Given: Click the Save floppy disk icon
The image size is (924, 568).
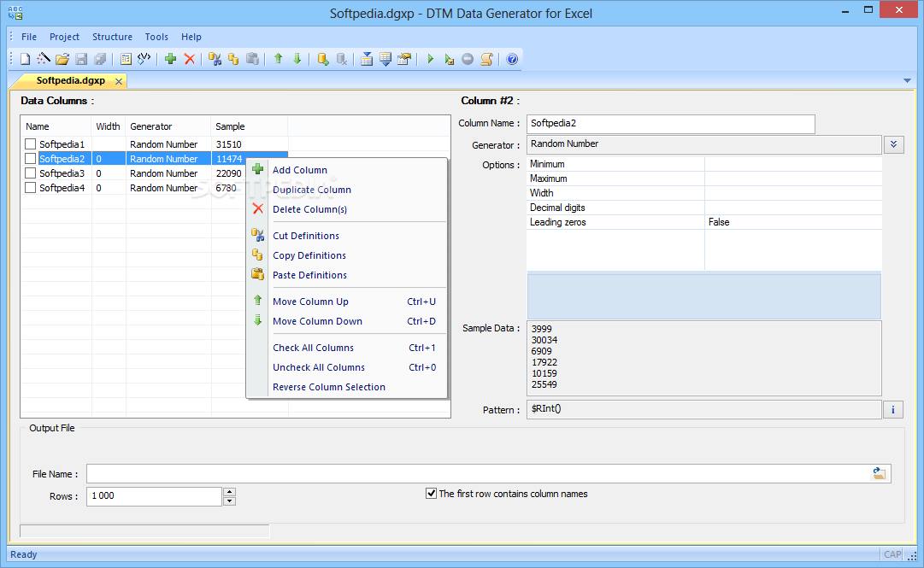Looking at the screenshot, I should (81, 59).
